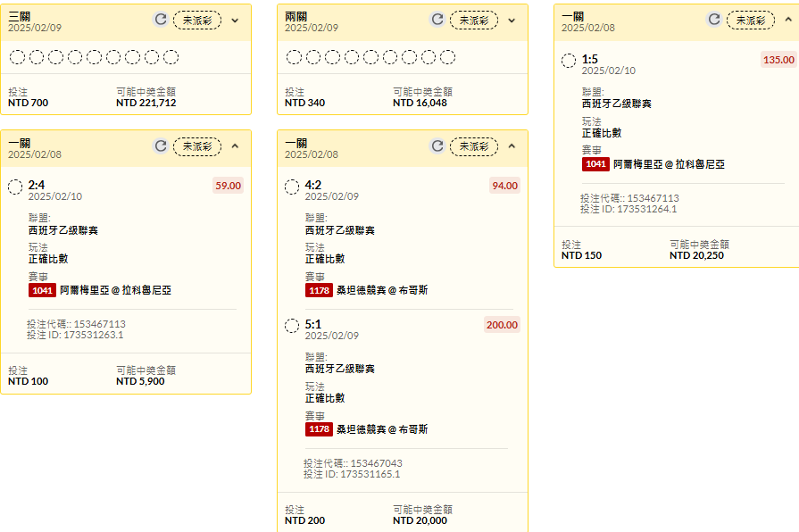
Task: Refresh the 一關 2:4 bet card
Action: point(161,146)
